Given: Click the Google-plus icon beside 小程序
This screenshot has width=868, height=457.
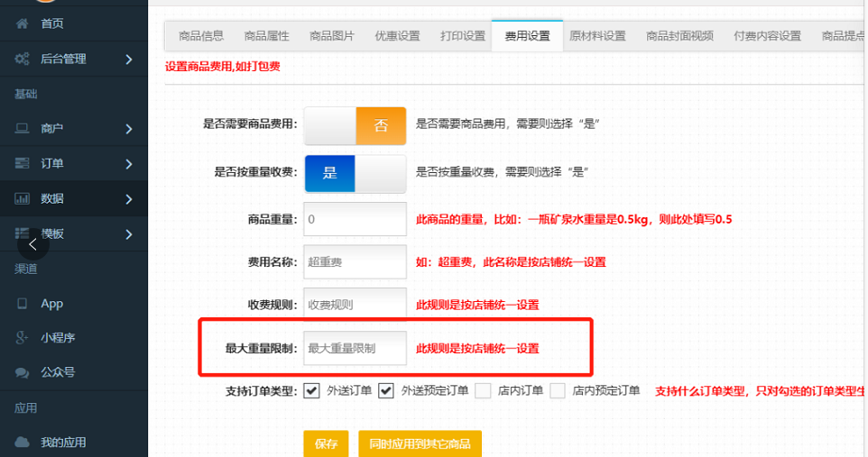Looking at the screenshot, I should coord(22,338).
